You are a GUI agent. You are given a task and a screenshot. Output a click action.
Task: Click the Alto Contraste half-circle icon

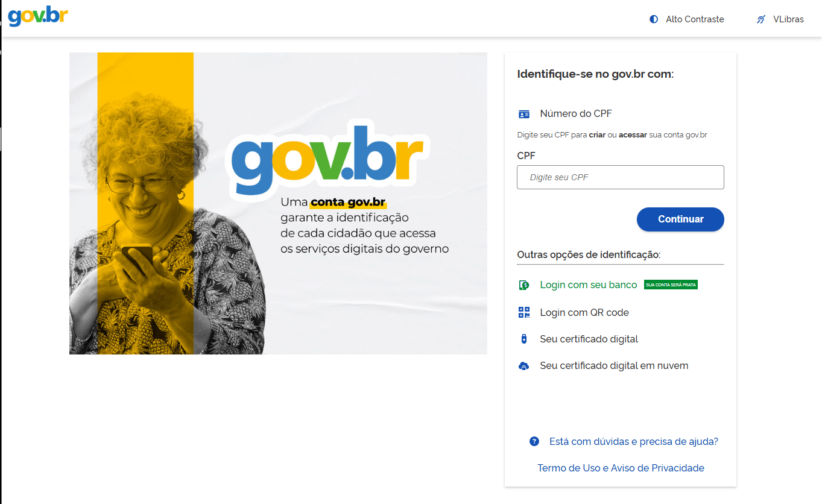[x=654, y=19]
